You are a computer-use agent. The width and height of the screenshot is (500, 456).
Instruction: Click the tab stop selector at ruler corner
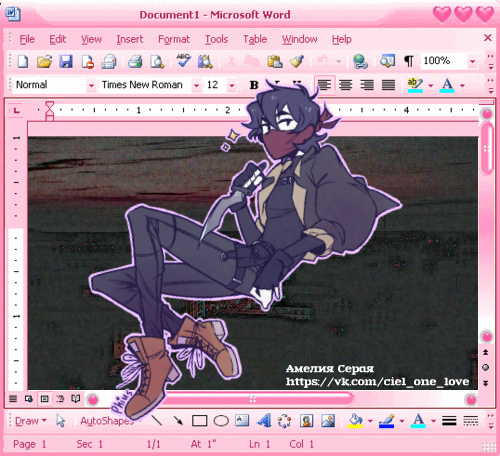(16, 110)
